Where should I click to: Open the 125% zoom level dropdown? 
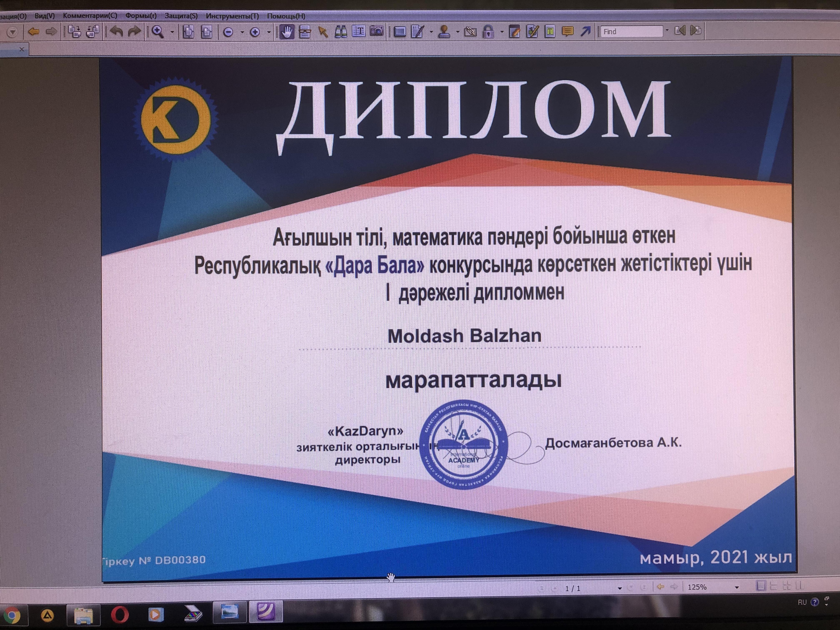[737, 587]
